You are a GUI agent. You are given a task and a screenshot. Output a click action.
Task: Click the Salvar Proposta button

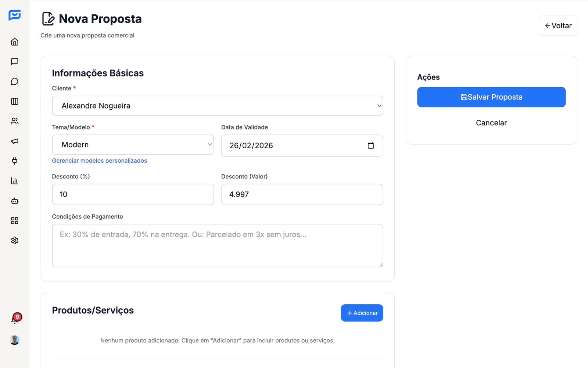click(491, 97)
